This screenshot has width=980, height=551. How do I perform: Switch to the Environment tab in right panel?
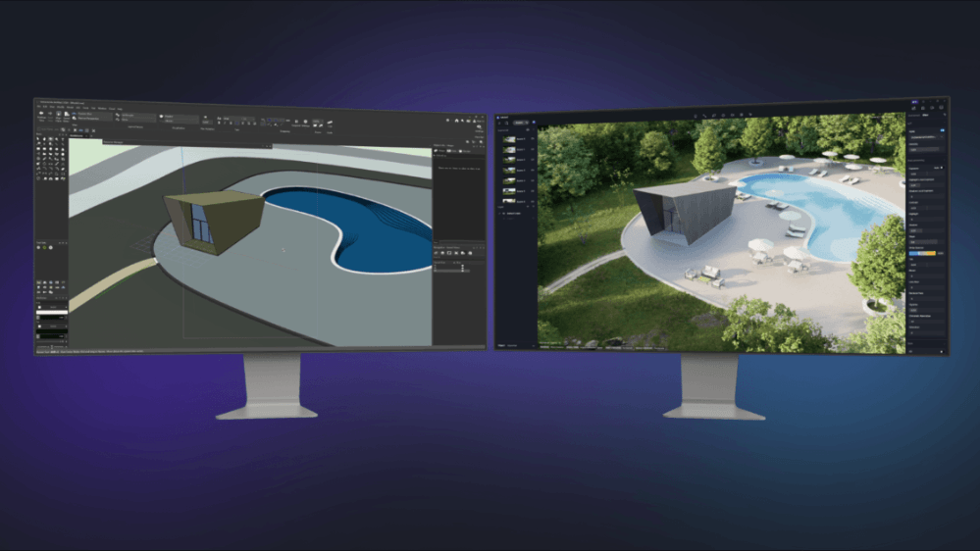(x=913, y=115)
